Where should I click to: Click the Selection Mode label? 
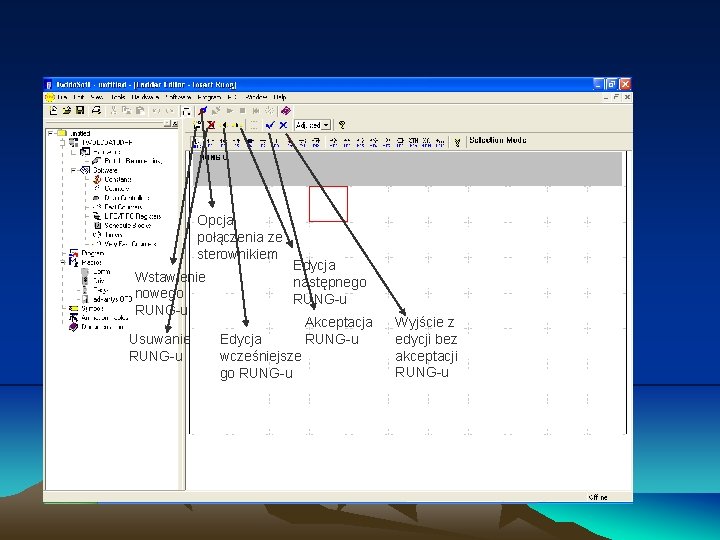(x=498, y=140)
